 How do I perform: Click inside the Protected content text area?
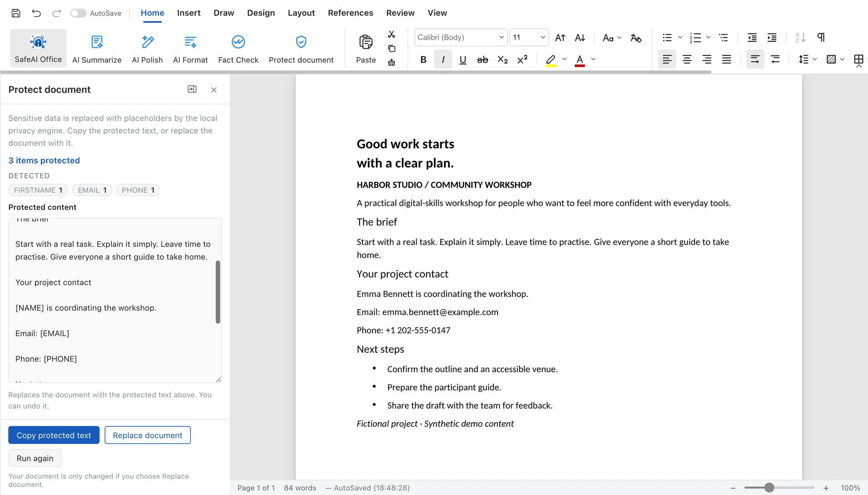115,300
